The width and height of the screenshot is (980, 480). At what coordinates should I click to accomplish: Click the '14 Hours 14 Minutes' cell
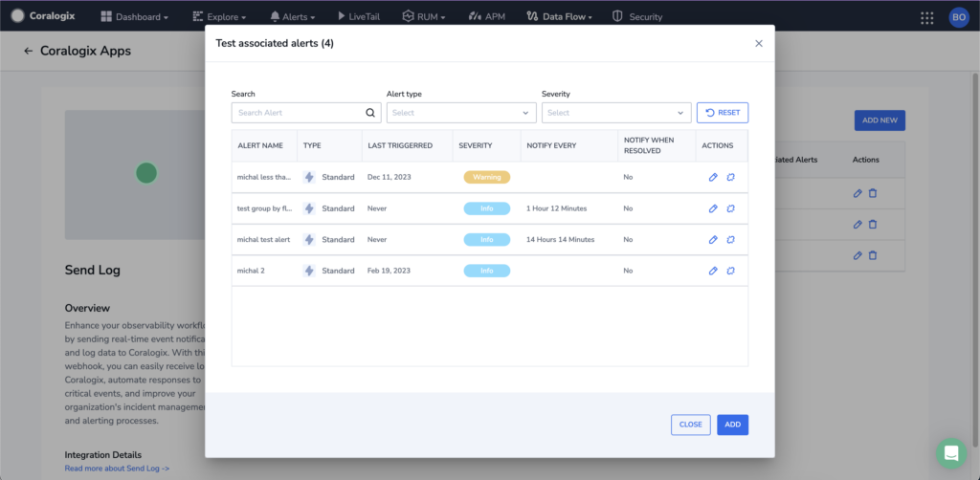pos(560,240)
